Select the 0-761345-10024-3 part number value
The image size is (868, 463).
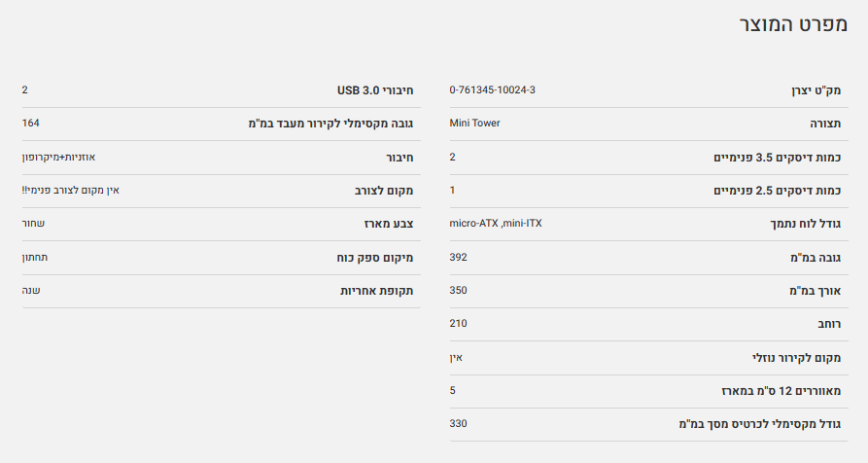[x=493, y=90]
